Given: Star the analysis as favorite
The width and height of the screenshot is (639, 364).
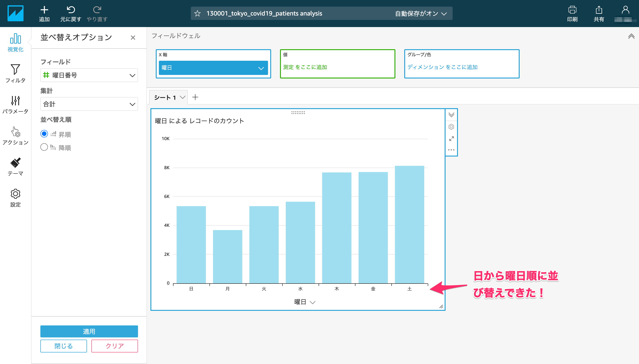Looking at the screenshot, I should [197, 14].
